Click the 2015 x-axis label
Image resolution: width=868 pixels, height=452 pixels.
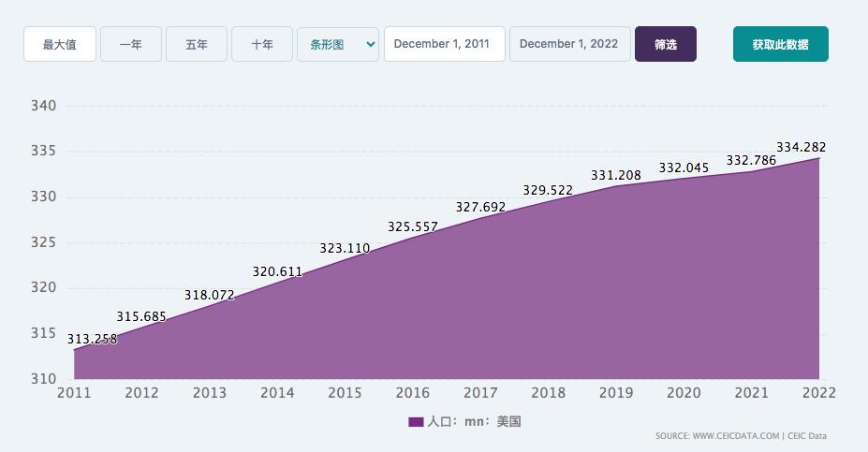345,393
